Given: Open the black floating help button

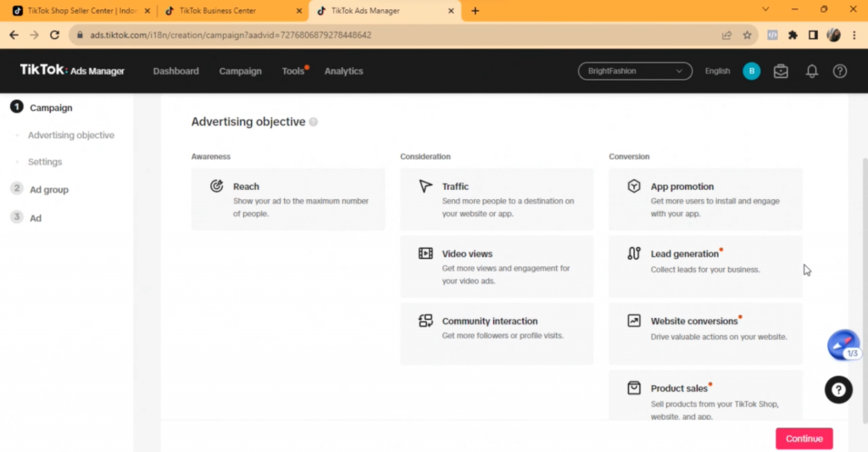Looking at the screenshot, I should (838, 389).
